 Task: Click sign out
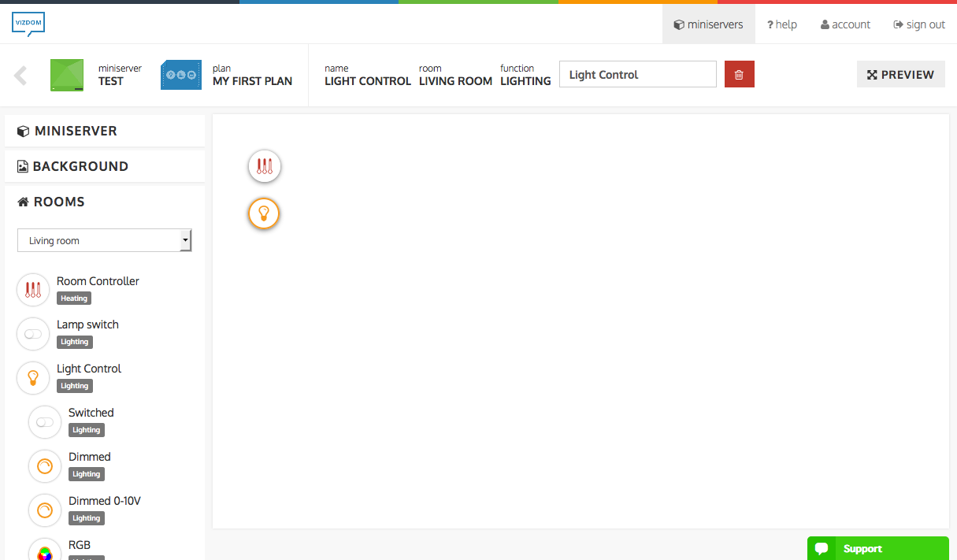click(919, 24)
